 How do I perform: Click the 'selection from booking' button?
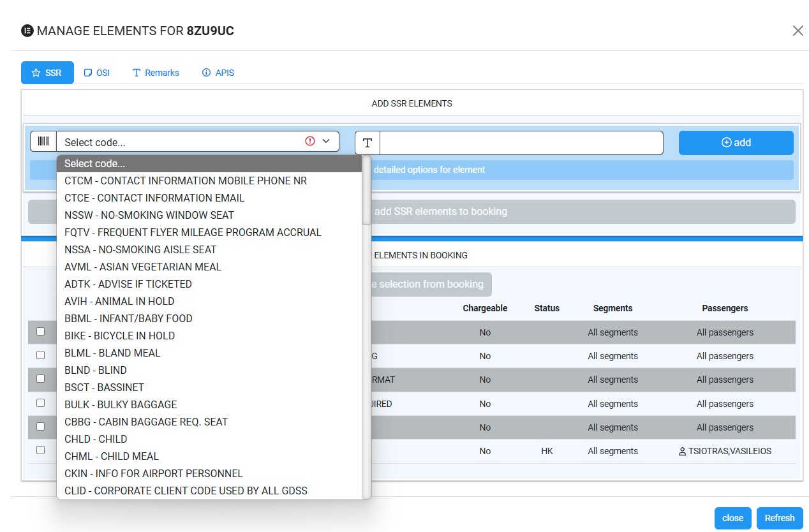[x=431, y=284]
